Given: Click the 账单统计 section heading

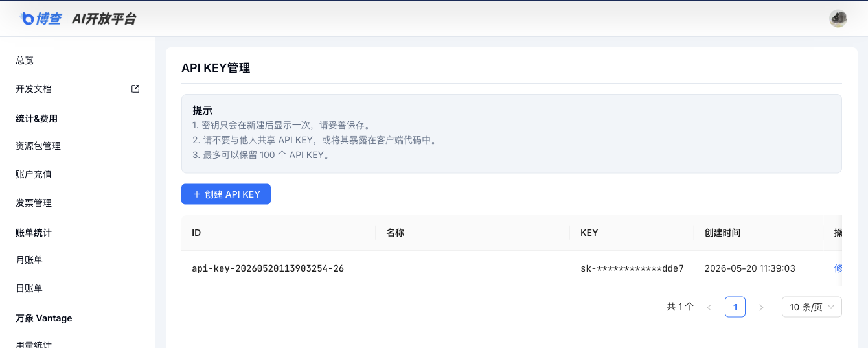Looking at the screenshot, I should 34,233.
